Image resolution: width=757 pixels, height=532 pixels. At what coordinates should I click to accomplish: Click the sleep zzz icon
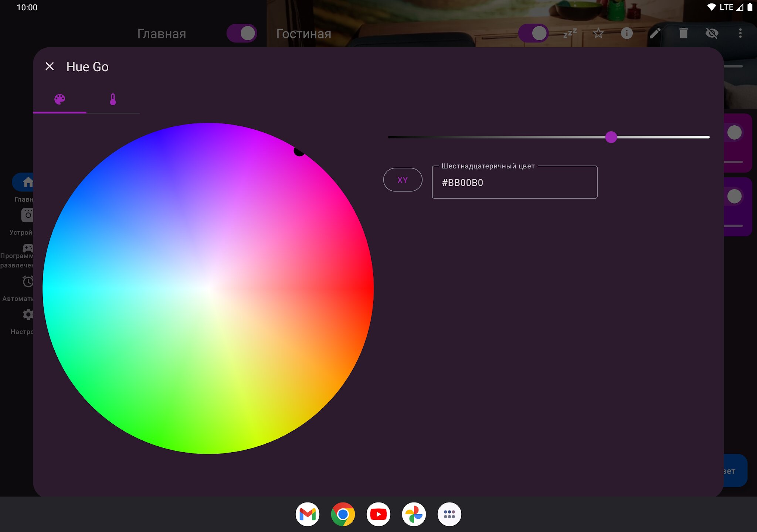click(x=570, y=33)
